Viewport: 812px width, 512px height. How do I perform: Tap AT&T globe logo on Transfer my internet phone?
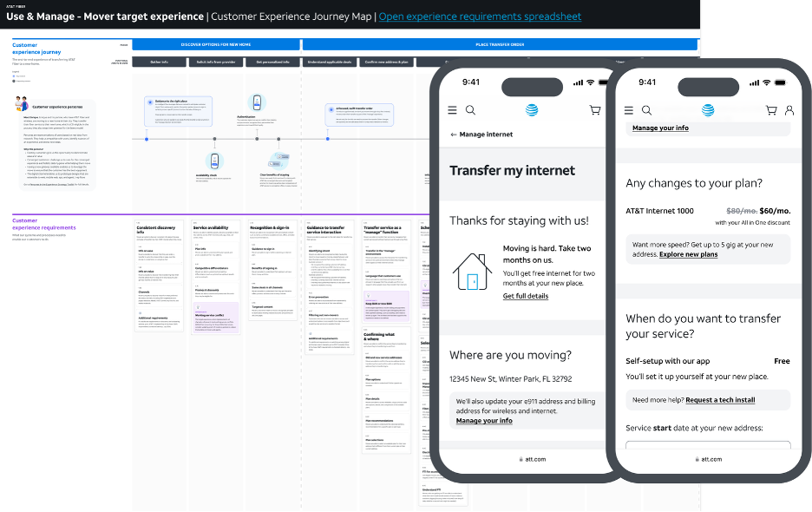tap(531, 110)
